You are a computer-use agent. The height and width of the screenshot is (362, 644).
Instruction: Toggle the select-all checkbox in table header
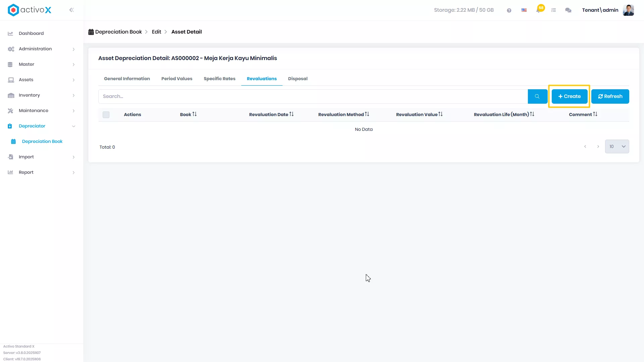click(x=106, y=115)
